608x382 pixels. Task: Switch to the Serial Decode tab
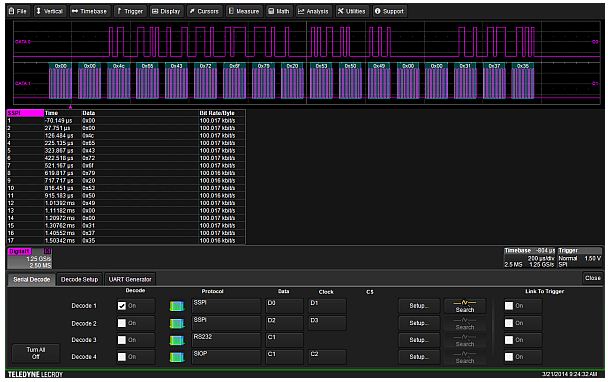coord(31,279)
